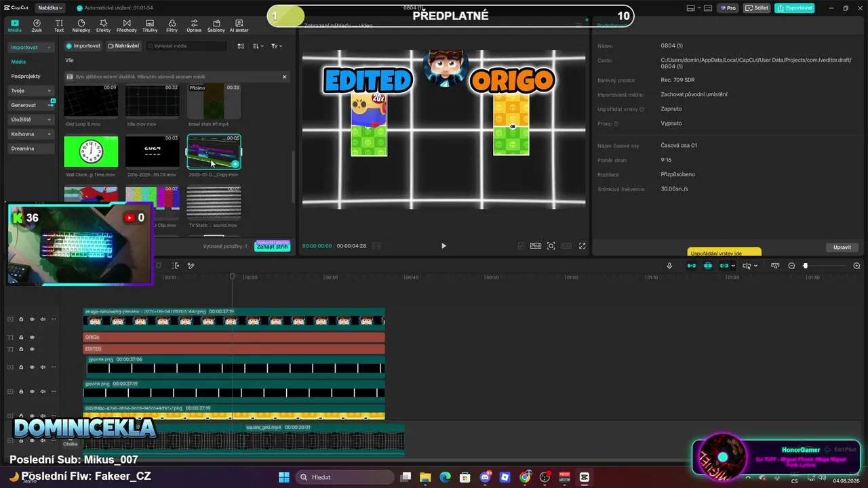
Task: Mute the gronta.png 00:00:37:06 track
Action: click(x=43, y=367)
